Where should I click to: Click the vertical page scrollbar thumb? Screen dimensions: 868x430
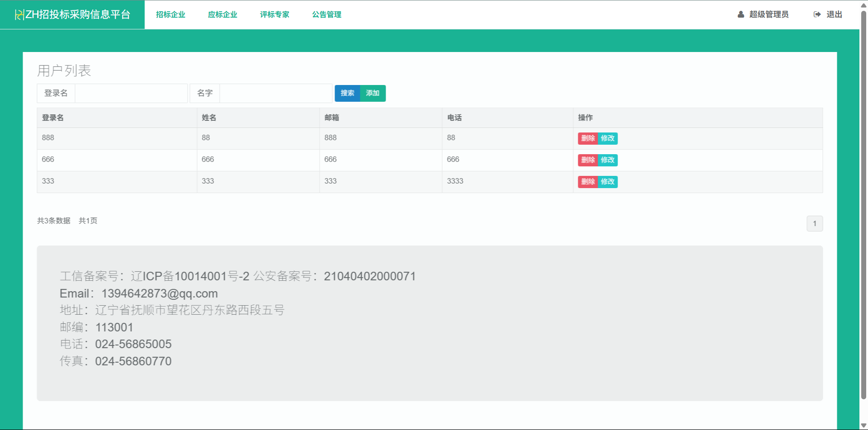(x=863, y=204)
